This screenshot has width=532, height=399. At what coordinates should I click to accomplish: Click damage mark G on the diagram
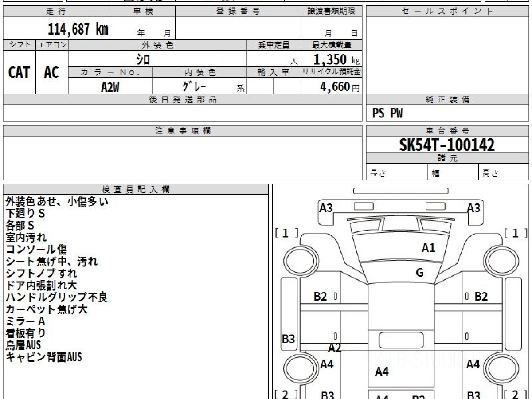coord(419,273)
